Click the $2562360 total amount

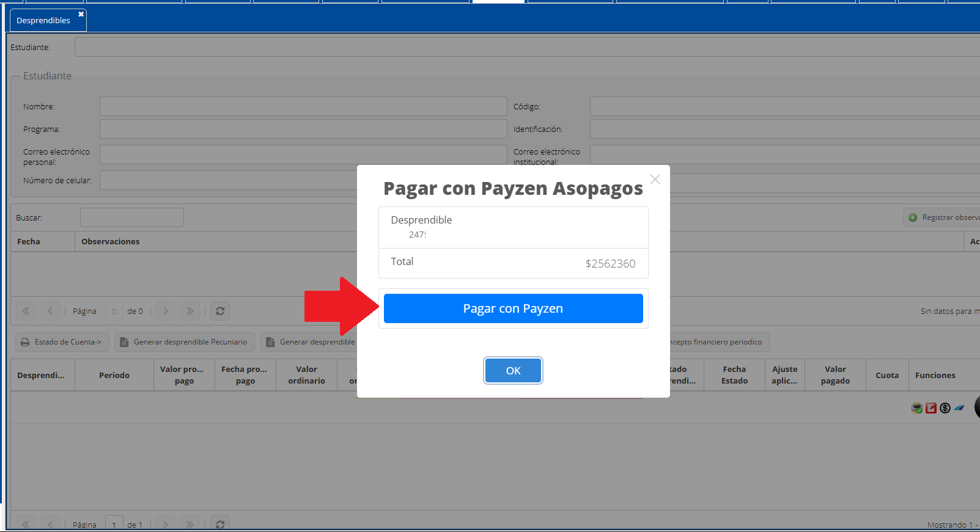[610, 263]
